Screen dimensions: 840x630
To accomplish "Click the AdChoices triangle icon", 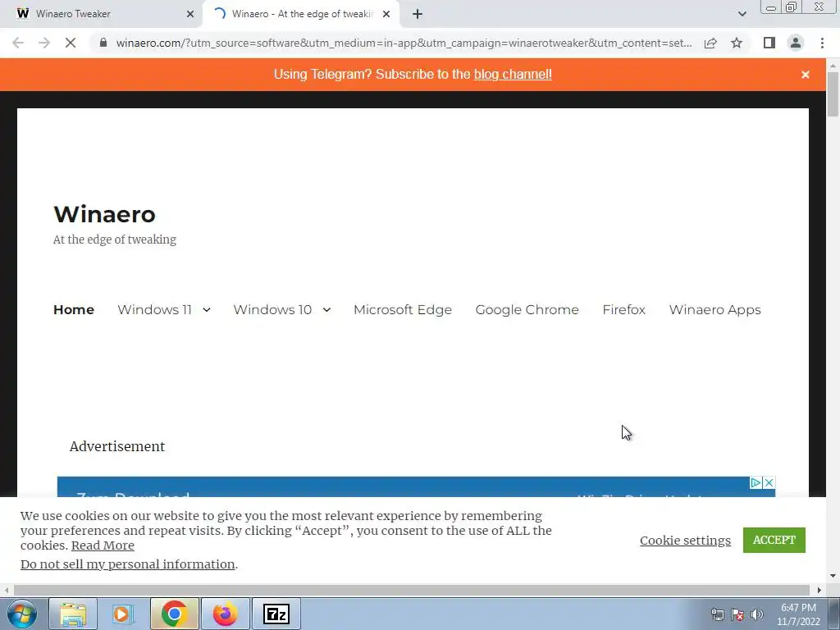I will (756, 482).
